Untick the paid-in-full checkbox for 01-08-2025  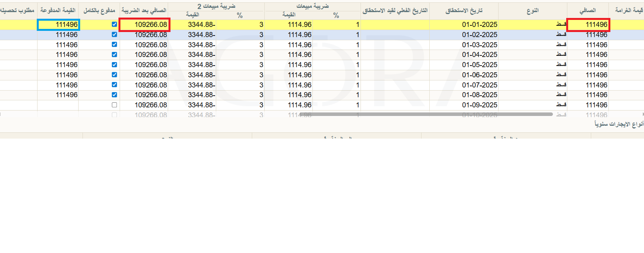114,95
